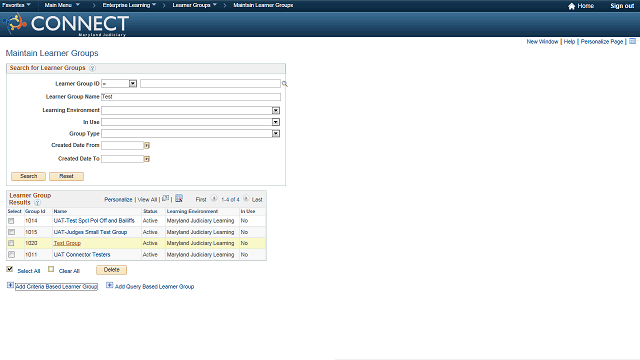The image size is (640, 360).
Task: Sort by In Use column header
Action: tap(248, 211)
